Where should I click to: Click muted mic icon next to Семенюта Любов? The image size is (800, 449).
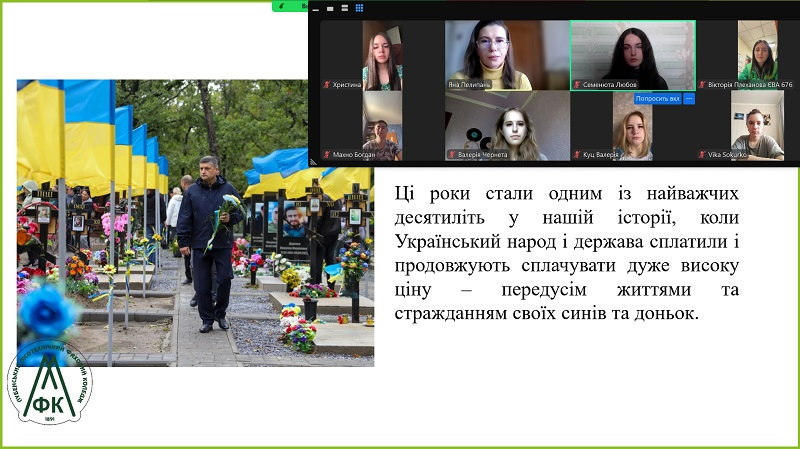[577, 85]
